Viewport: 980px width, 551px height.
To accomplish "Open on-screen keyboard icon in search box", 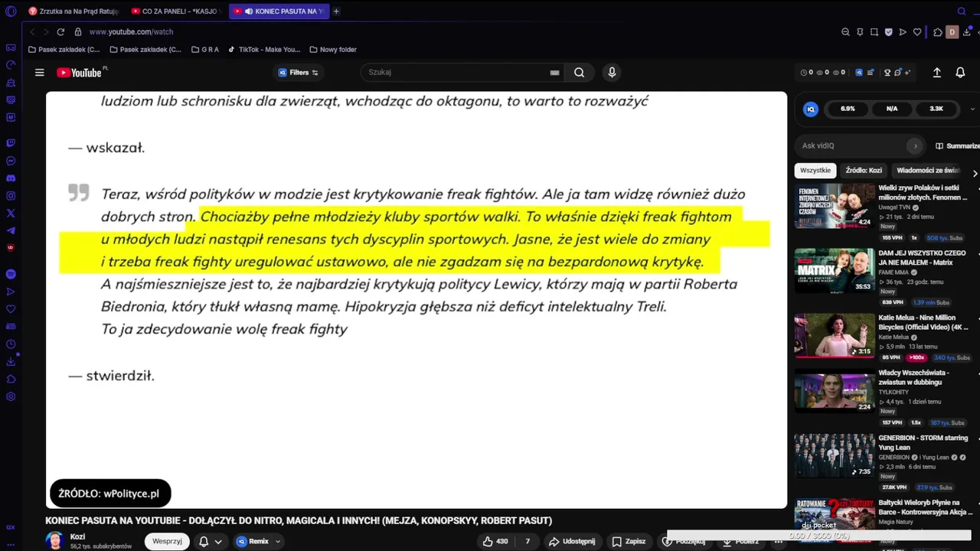I will pyautogui.click(x=554, y=73).
